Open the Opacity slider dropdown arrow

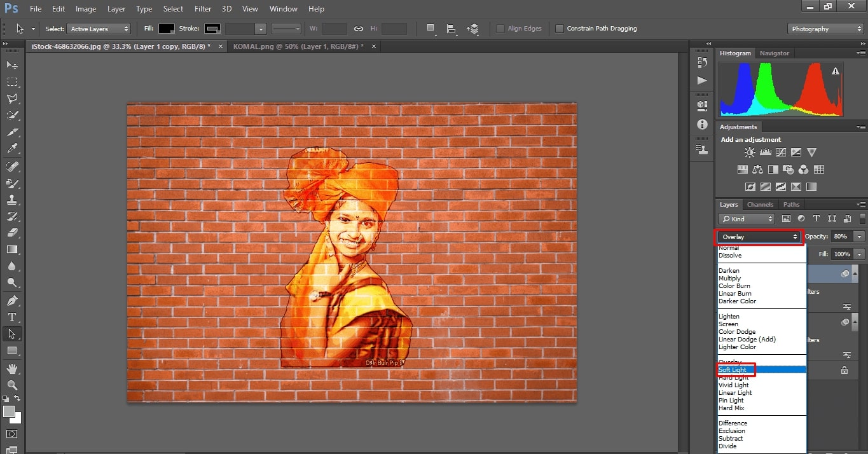click(x=860, y=237)
